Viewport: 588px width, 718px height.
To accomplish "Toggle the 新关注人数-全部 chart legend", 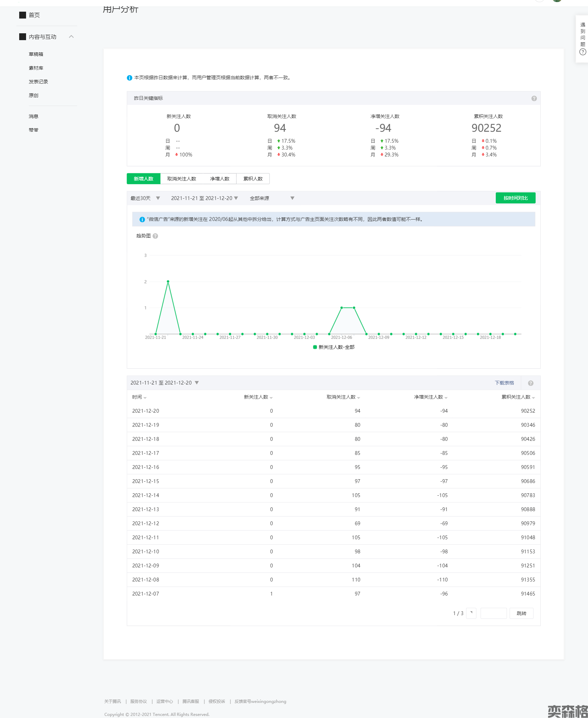I will (334, 347).
